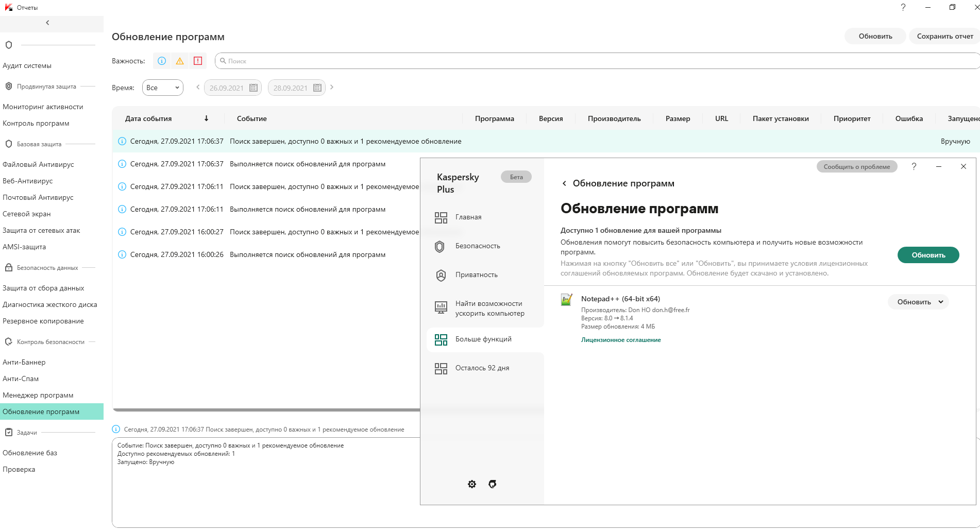Image resolution: width=980 pixels, height=532 pixels.
Task: Toggle the critical importance filter icon
Action: (198, 61)
